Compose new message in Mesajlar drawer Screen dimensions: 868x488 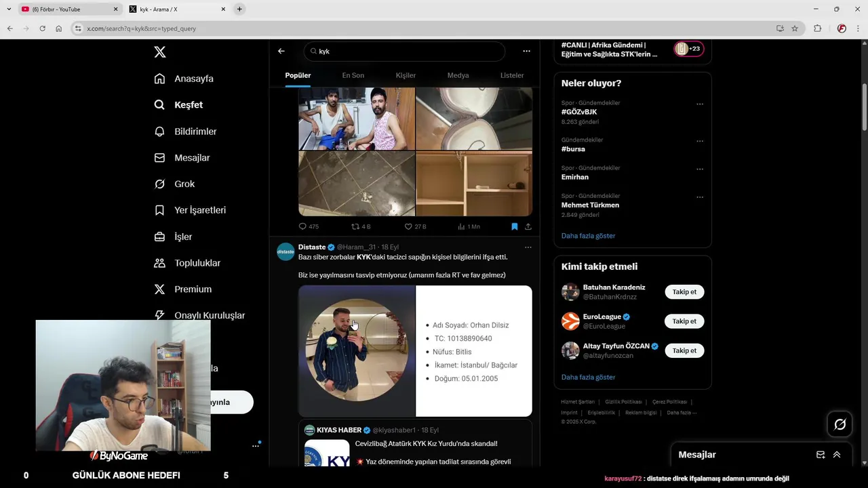click(x=821, y=455)
